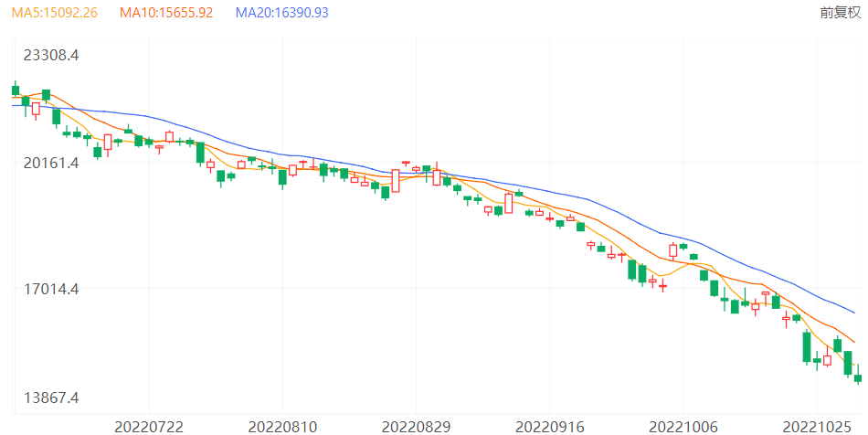Click the 20220722 date axis label
This screenshot has height=435, width=868.
[x=148, y=428]
